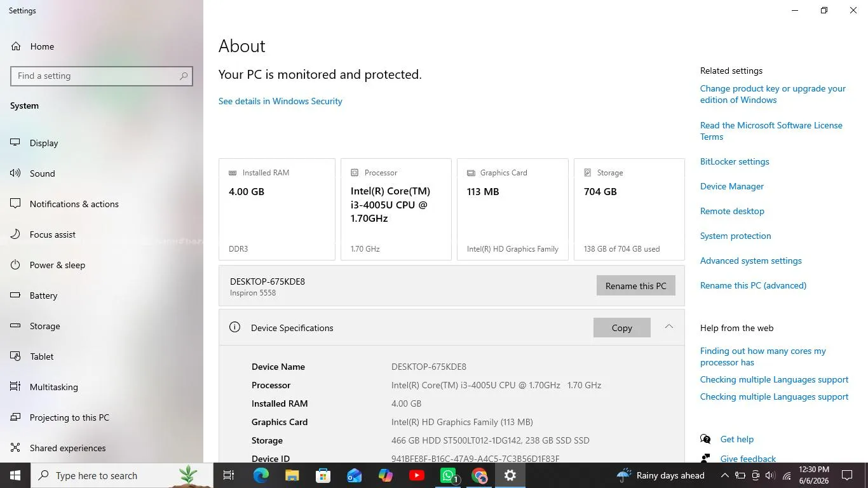Screen dimensions: 868x488
Task: Collapse the Device Specifications section
Action: point(668,327)
